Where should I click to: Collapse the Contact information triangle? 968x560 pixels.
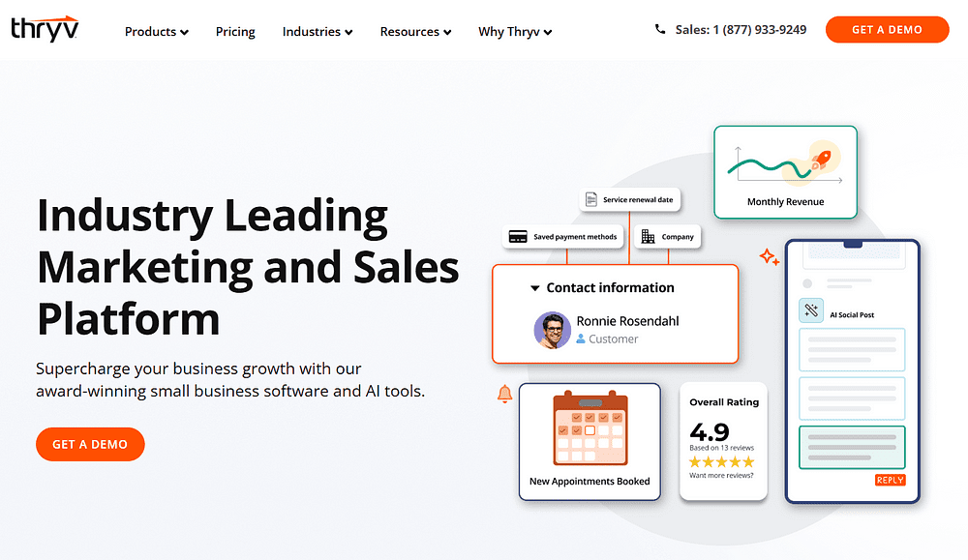535,288
